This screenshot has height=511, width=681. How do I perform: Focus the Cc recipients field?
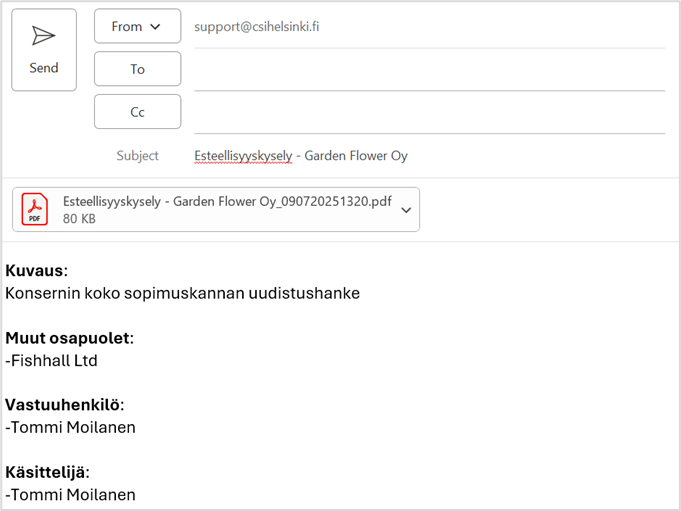tap(429, 112)
